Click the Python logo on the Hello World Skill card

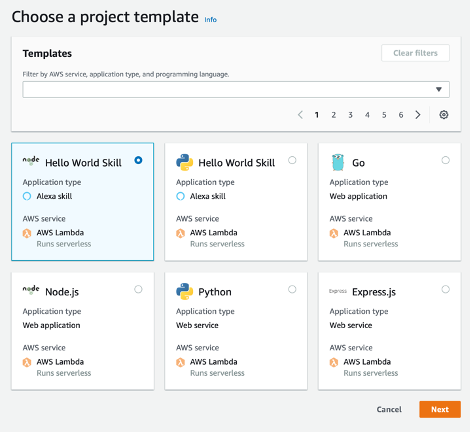tap(184, 162)
